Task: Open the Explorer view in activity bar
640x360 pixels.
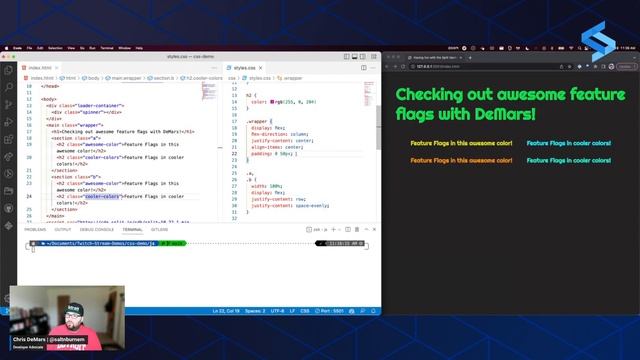Action: [9, 70]
